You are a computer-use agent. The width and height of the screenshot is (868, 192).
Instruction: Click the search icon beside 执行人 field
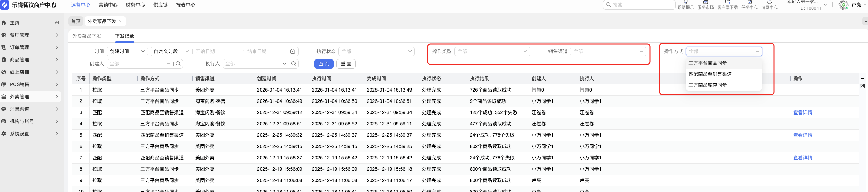(x=294, y=64)
